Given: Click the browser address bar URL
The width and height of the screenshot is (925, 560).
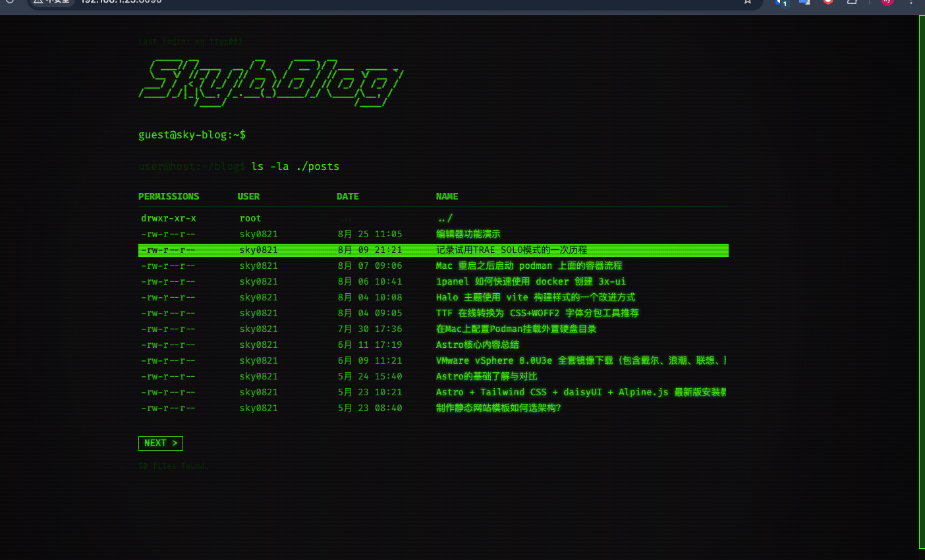Looking at the screenshot, I should 122,2.
